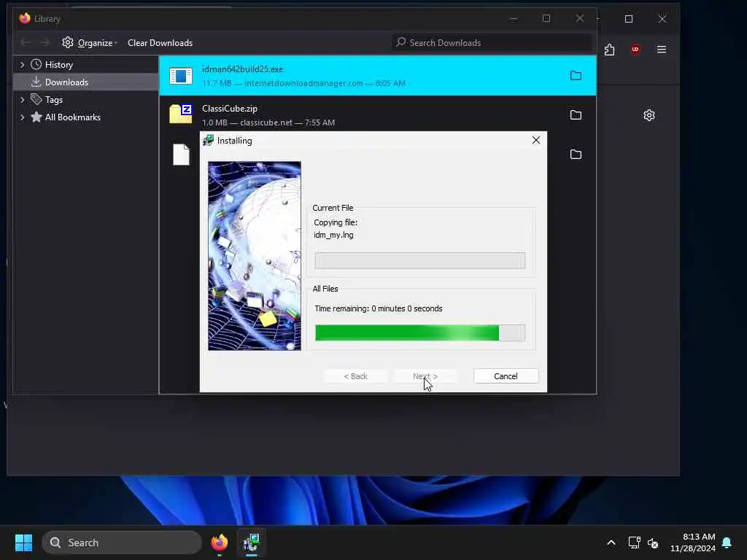Minimize the Library window

point(514,18)
